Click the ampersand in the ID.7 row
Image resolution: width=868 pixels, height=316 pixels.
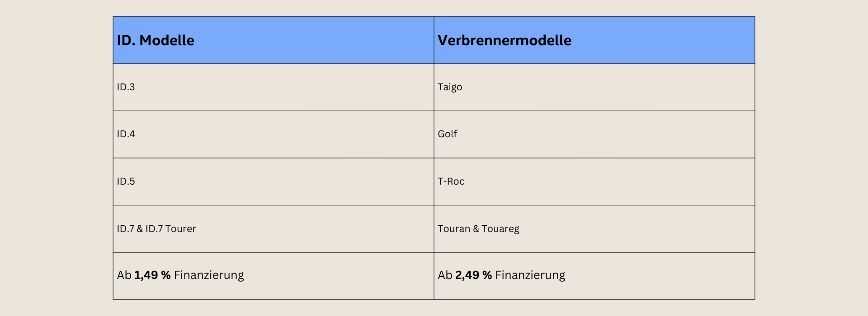click(140, 229)
